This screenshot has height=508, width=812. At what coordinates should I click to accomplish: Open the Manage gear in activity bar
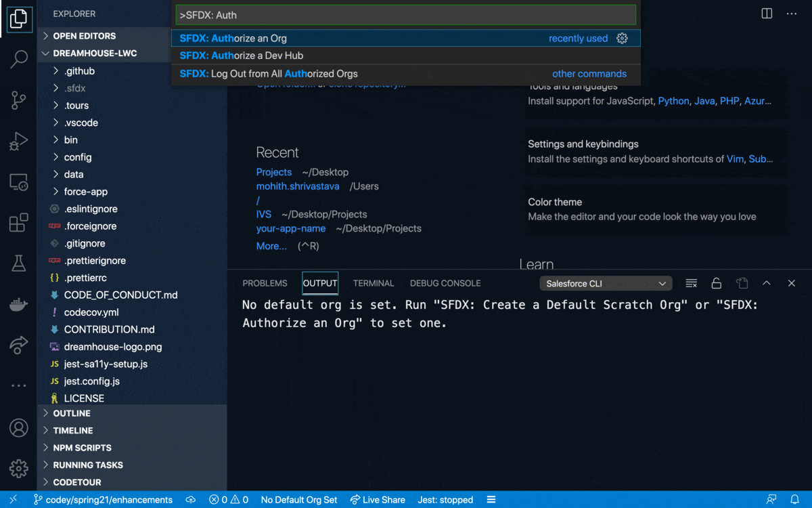(x=19, y=468)
